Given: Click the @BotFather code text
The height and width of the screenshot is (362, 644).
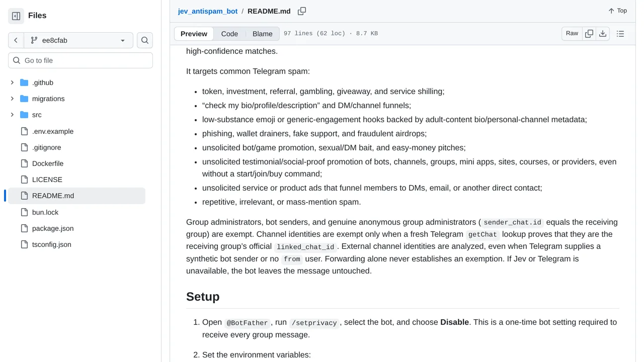Looking at the screenshot, I should click(248, 323).
